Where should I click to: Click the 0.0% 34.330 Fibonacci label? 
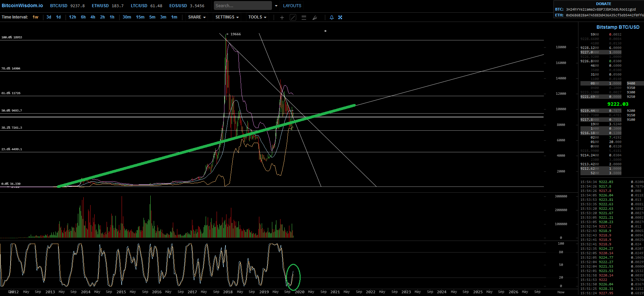coord(11,184)
